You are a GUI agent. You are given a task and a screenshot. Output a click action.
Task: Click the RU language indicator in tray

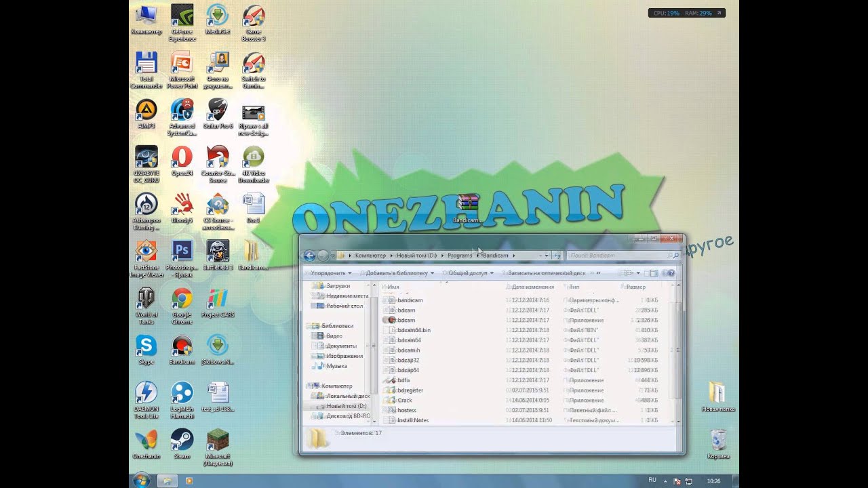point(652,480)
